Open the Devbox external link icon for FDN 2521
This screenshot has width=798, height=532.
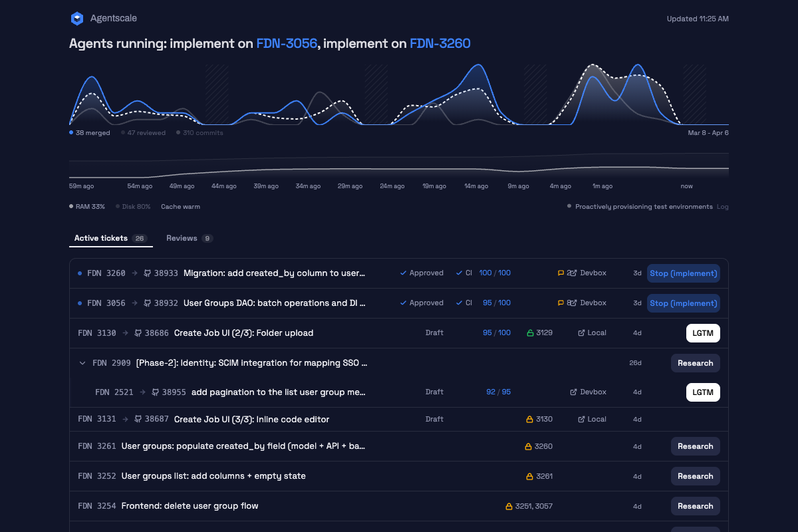pos(574,392)
